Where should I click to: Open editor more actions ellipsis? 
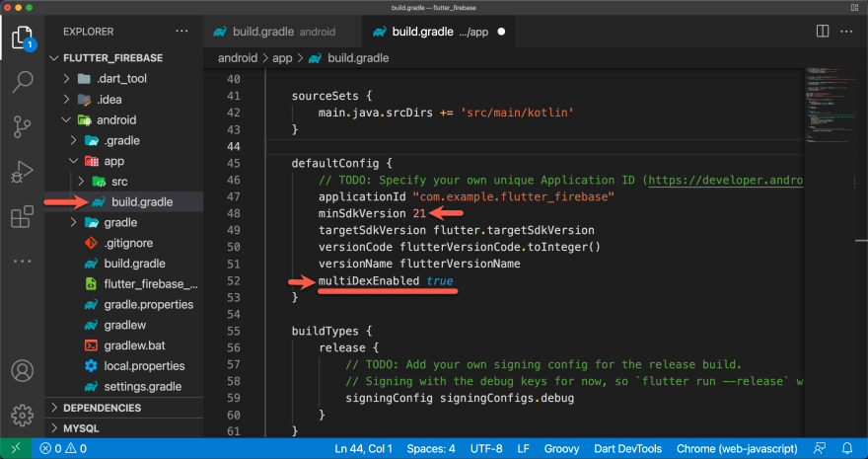click(846, 32)
